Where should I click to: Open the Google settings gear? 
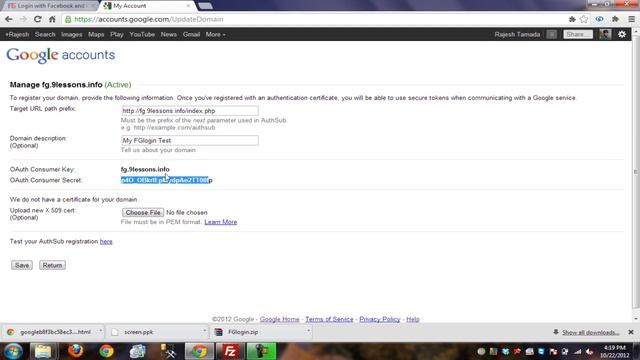pos(622,34)
